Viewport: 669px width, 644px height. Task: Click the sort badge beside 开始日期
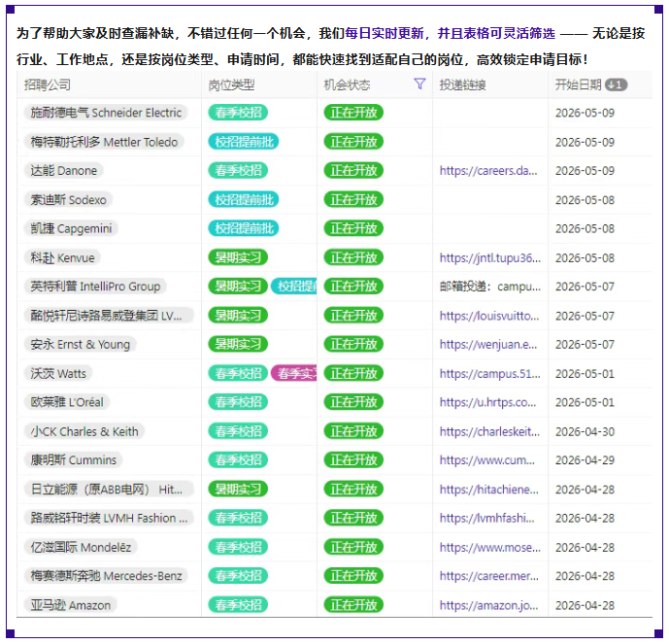coord(617,85)
